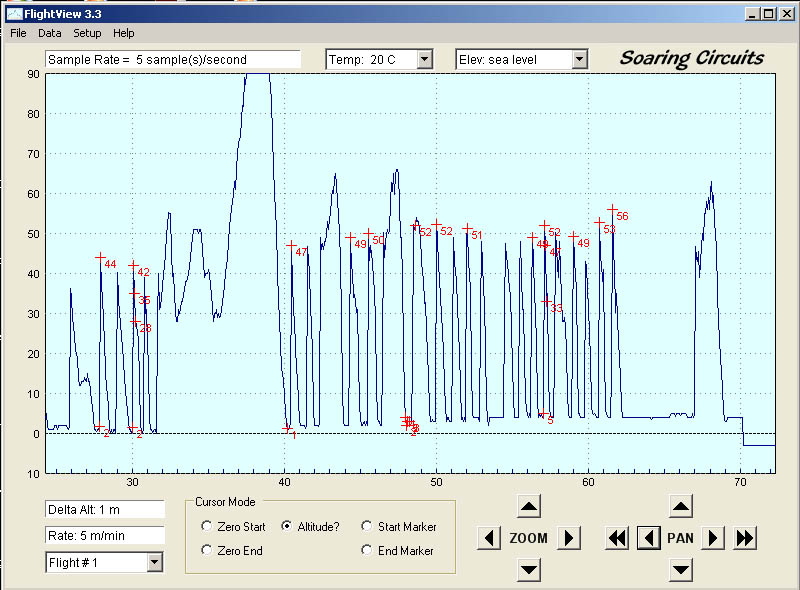Fast pan right with double arrow

(745, 538)
